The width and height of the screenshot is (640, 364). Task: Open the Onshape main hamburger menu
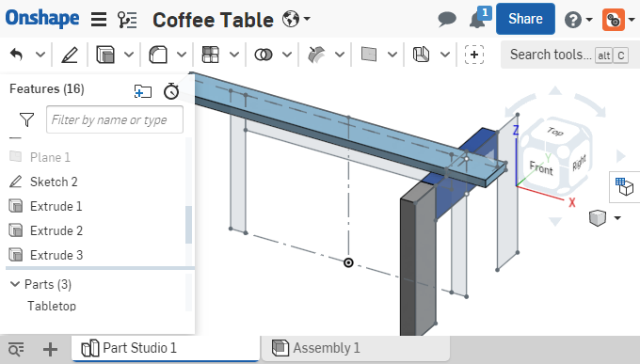click(x=99, y=19)
